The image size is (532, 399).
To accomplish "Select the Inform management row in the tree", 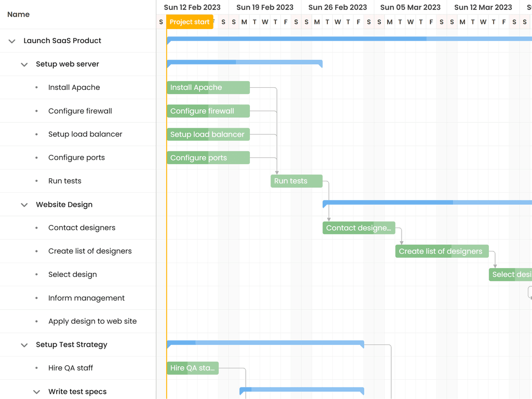I will 86,298.
